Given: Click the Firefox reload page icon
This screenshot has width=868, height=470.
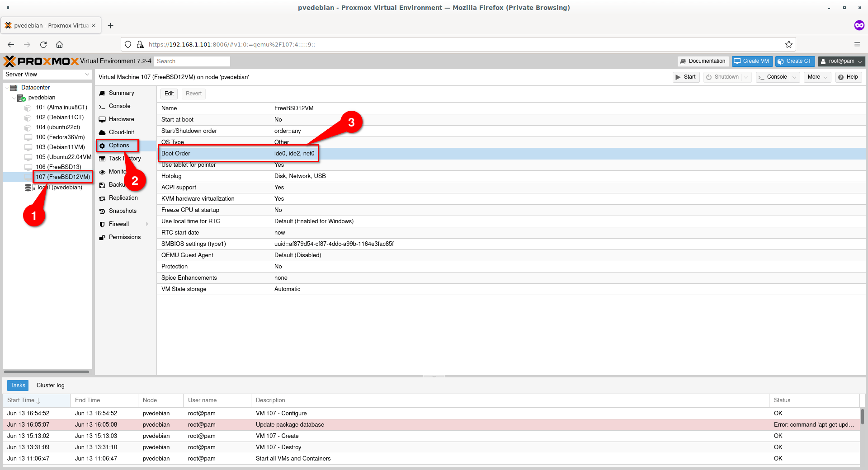Looking at the screenshot, I should [x=43, y=44].
